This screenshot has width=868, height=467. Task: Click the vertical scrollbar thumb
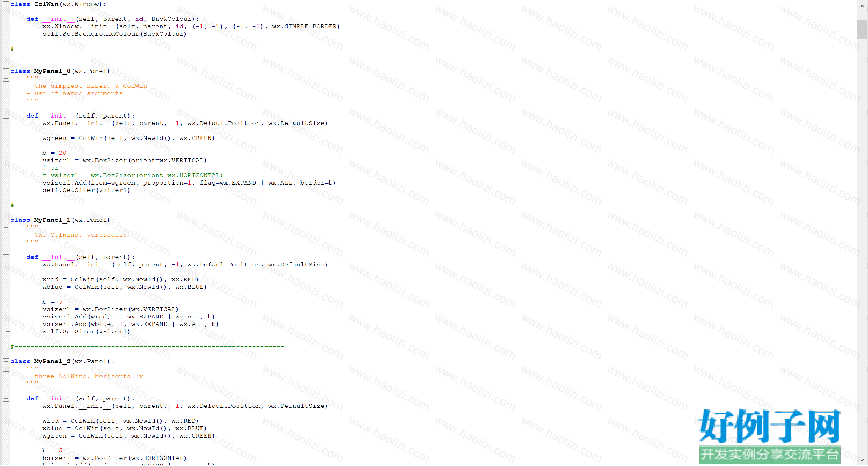pyautogui.click(x=862, y=29)
